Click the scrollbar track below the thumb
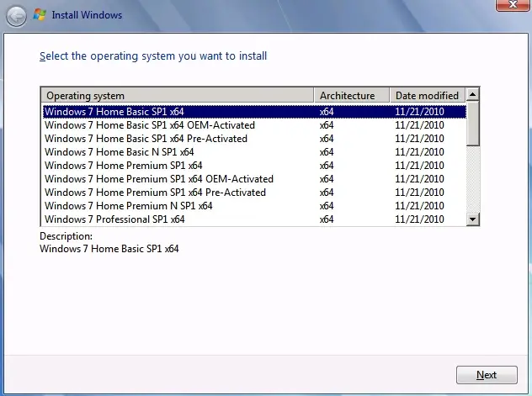The image size is (532, 396). tap(472, 180)
